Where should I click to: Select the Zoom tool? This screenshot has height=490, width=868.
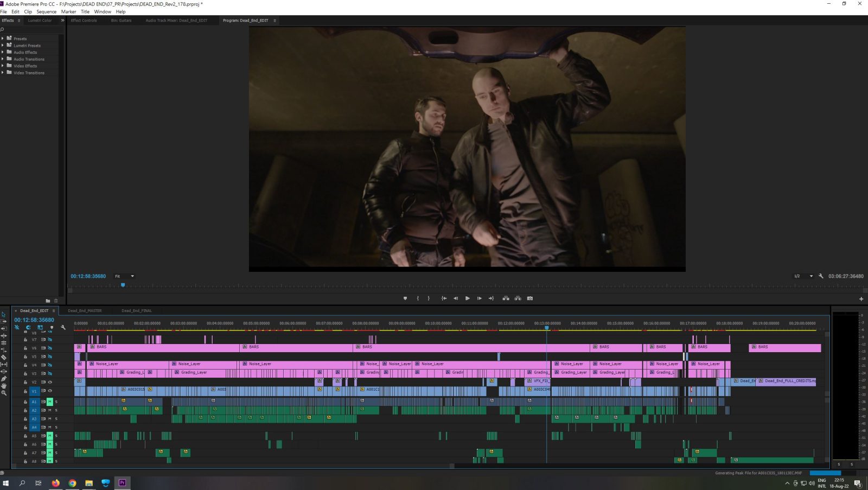(4, 392)
